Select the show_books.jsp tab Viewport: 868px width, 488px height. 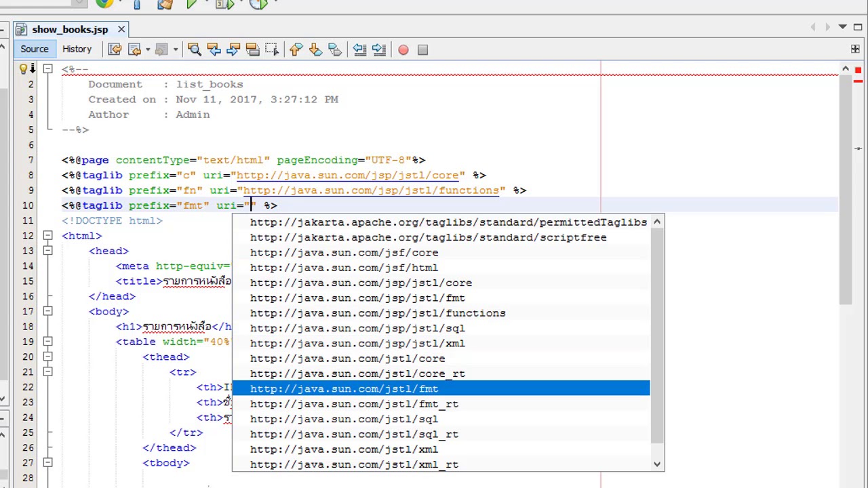click(x=70, y=29)
